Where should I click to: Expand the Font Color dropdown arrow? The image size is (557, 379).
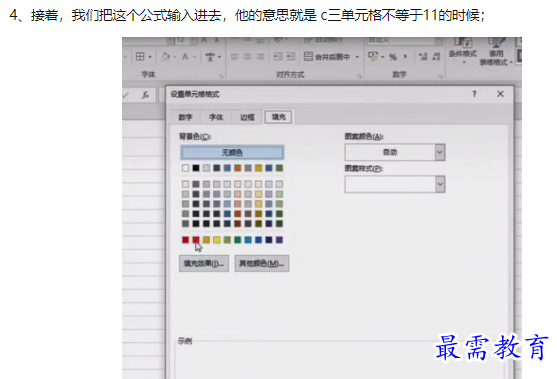pos(194,57)
